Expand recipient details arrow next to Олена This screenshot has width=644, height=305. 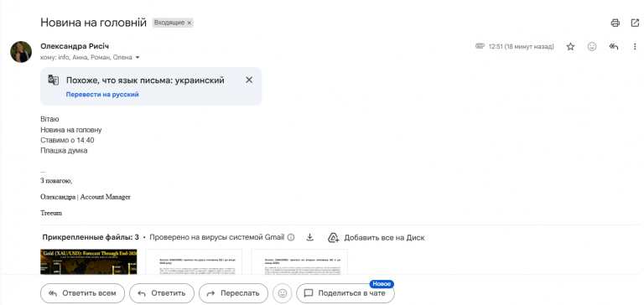point(138,58)
